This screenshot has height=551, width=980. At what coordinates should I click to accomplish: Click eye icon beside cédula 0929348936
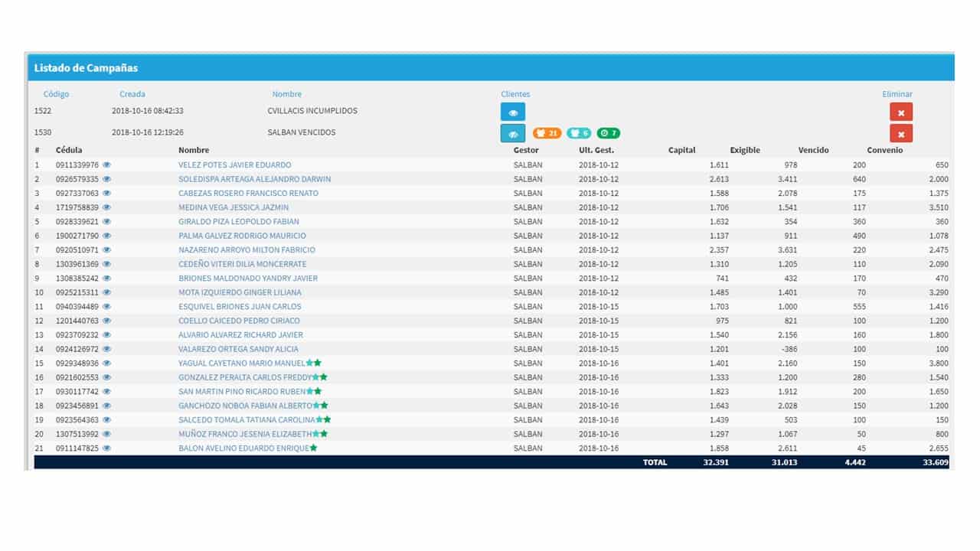coord(107,364)
